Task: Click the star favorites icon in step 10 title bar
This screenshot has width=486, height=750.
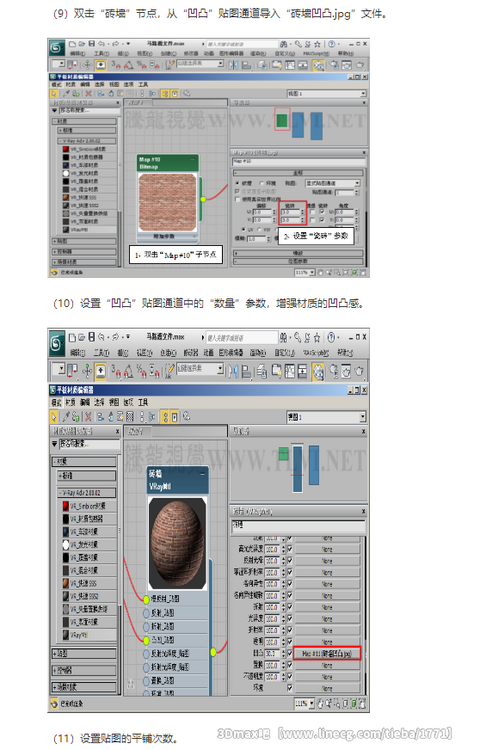Action: coord(317,338)
